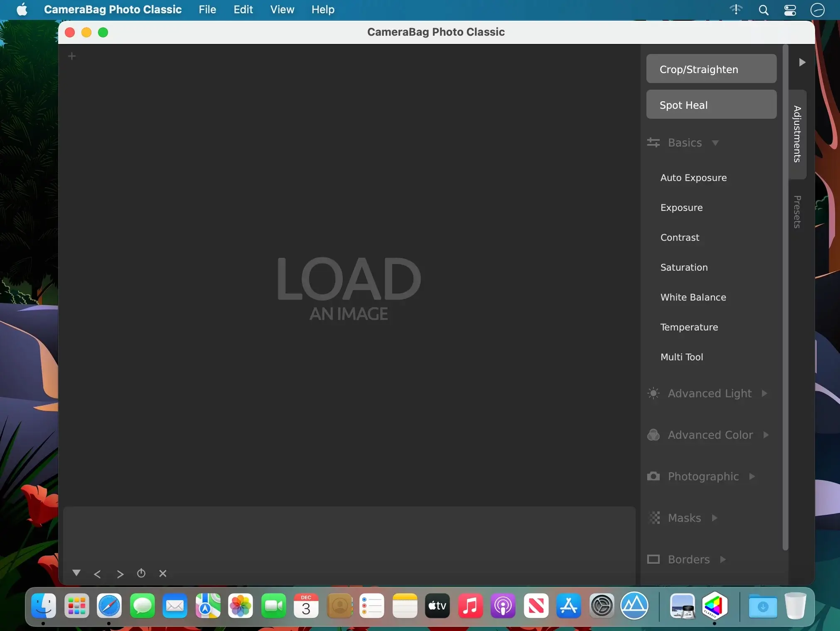
Task: Click the Advanced Color section label
Action: (710, 435)
